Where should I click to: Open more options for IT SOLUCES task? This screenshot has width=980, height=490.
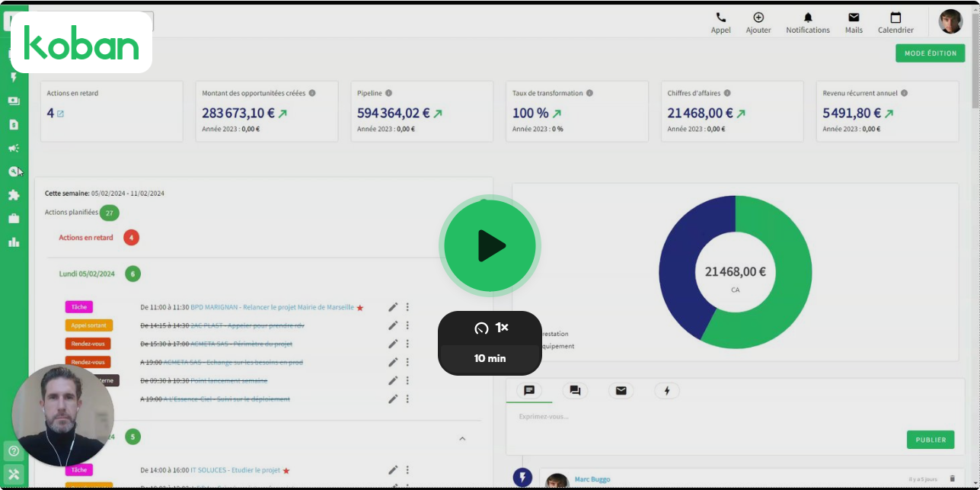click(x=407, y=470)
